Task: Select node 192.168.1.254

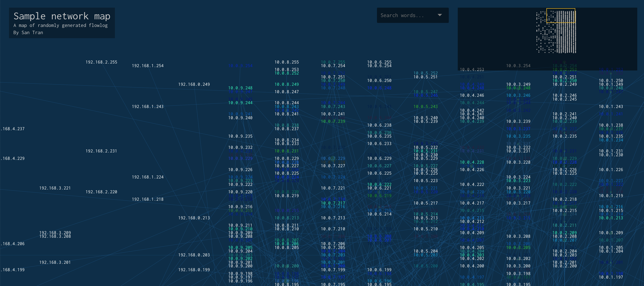Action: point(147,66)
